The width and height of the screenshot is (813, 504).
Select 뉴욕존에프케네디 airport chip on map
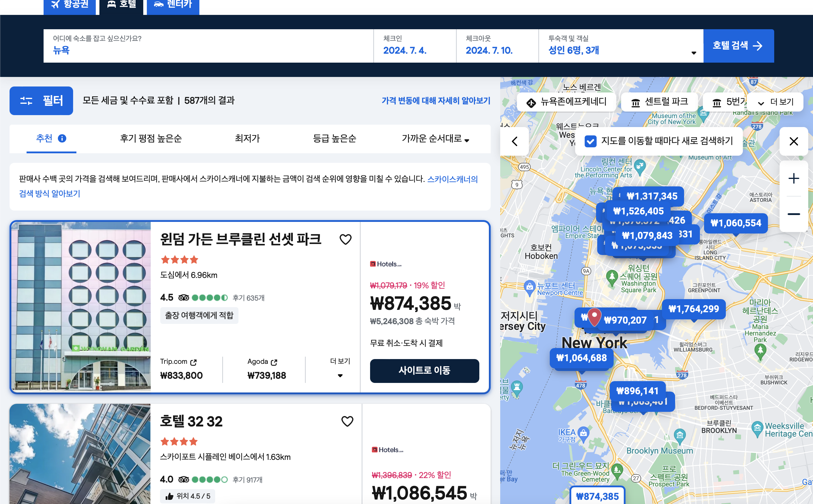(566, 102)
